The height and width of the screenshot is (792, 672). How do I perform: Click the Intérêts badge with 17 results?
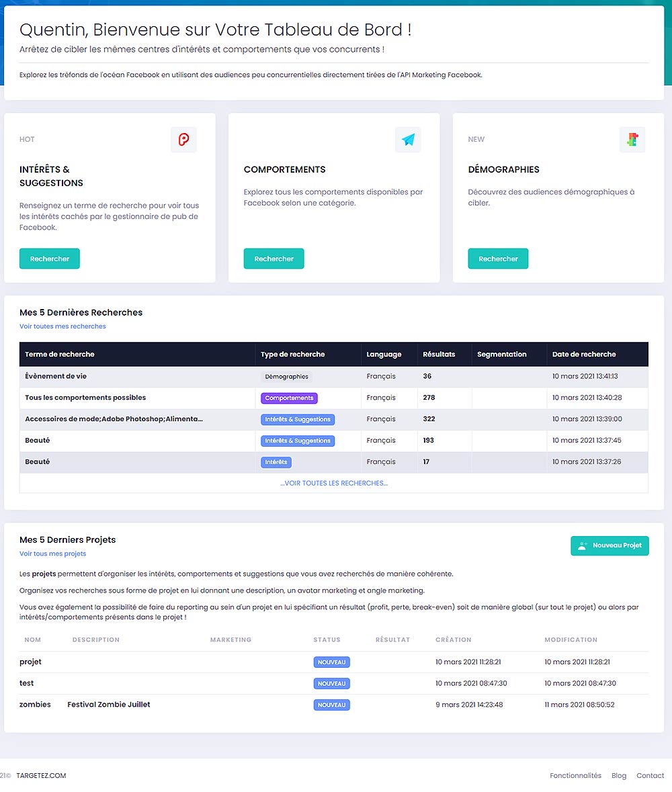276,462
